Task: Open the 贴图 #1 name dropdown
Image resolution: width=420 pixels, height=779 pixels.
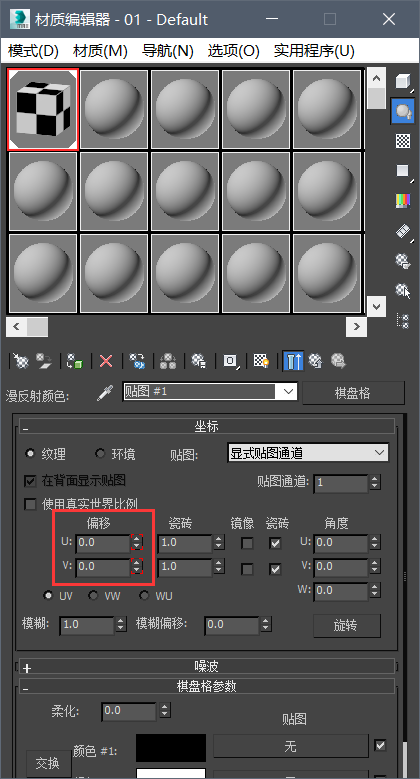Action: [x=210, y=391]
